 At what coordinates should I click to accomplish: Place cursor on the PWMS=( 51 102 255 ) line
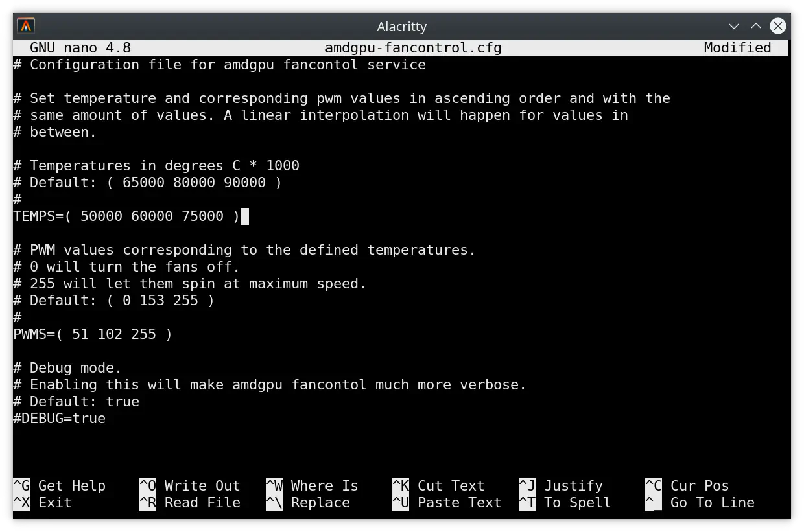(93, 334)
